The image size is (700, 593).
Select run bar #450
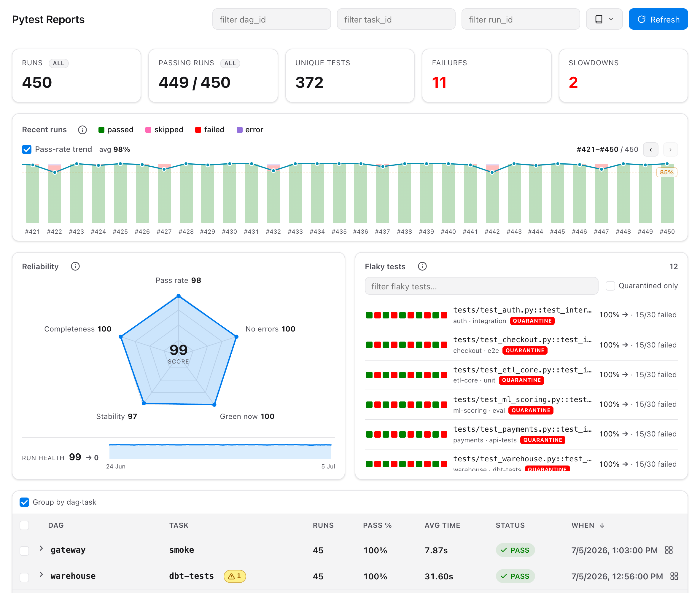pos(667,193)
